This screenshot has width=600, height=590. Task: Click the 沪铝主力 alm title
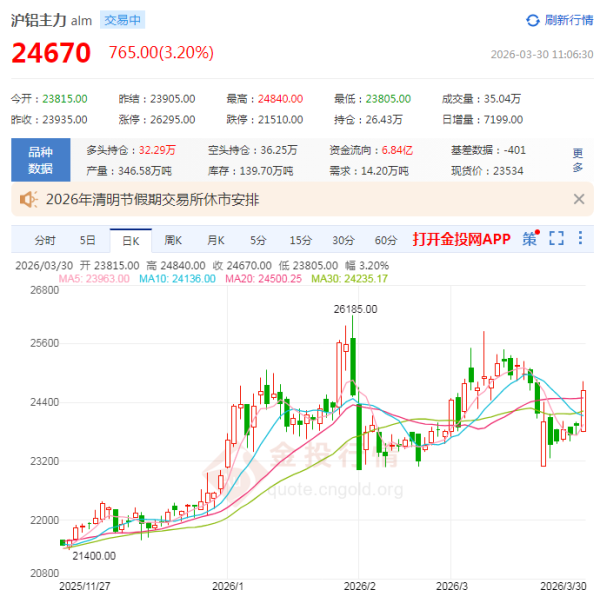[51, 20]
